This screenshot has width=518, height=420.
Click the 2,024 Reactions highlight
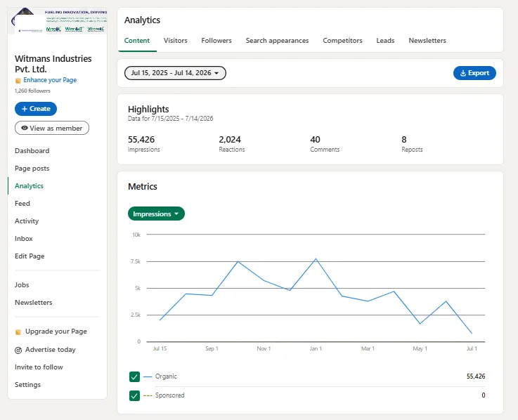[232, 144]
